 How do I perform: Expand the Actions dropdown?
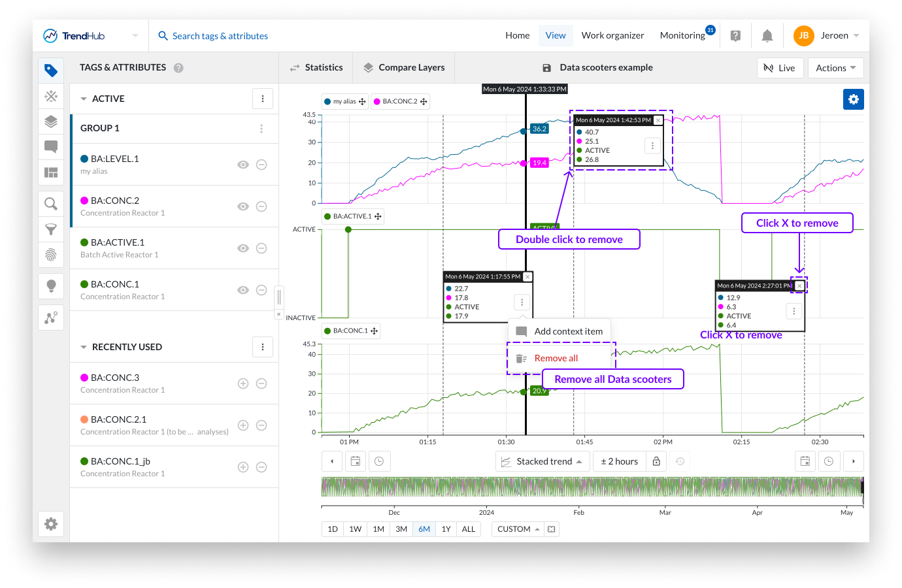pyautogui.click(x=835, y=68)
